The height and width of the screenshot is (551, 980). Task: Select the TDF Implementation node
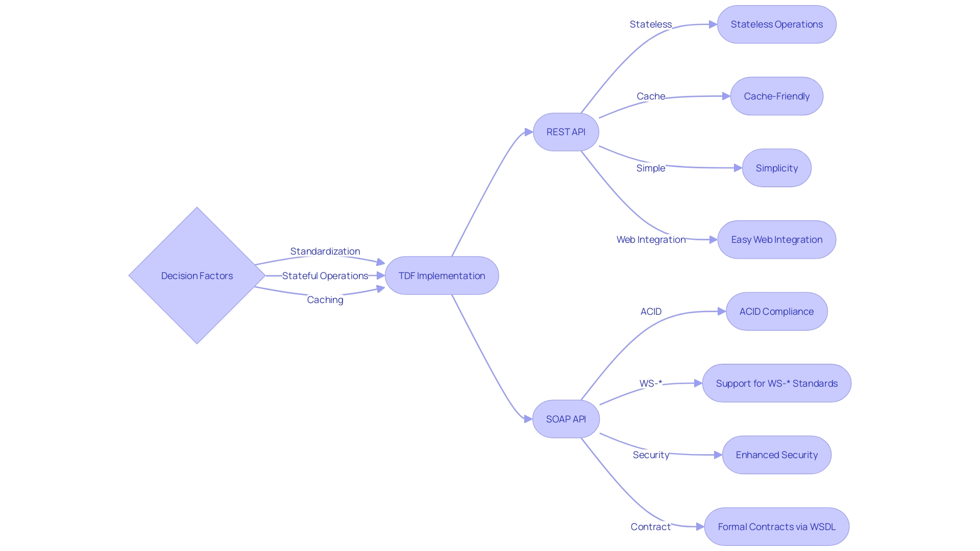click(442, 275)
